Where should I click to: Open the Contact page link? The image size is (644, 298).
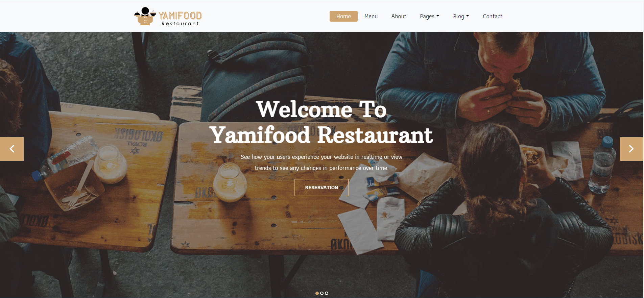pyautogui.click(x=493, y=16)
